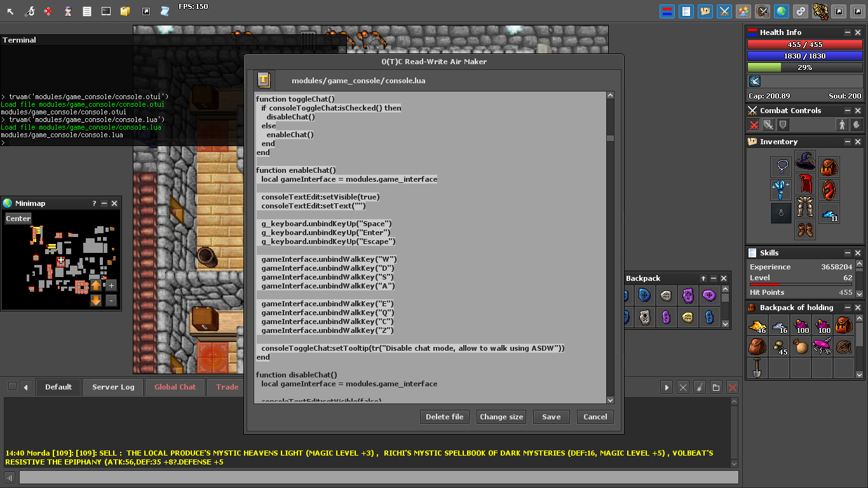868x488 pixels.
Task: Open the Global Chat tab
Action: [175, 387]
